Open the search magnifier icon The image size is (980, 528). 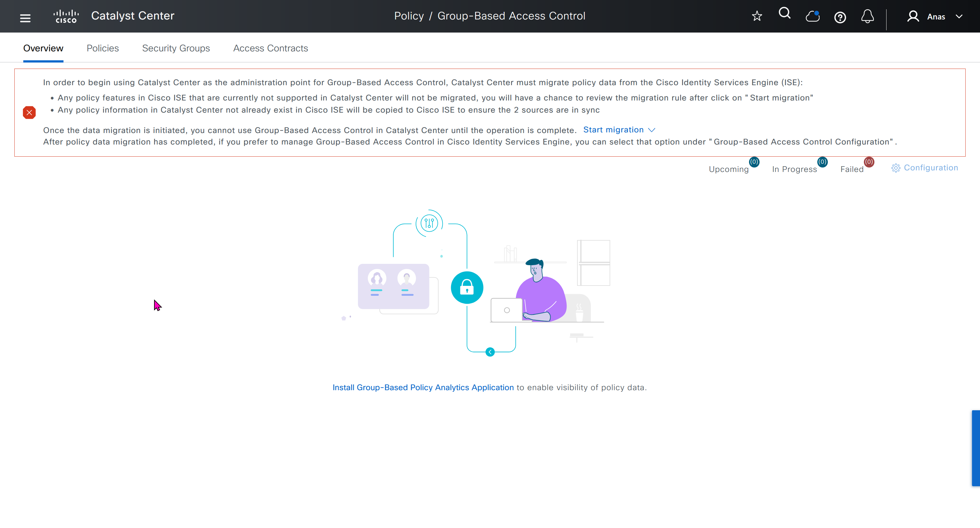(x=784, y=14)
